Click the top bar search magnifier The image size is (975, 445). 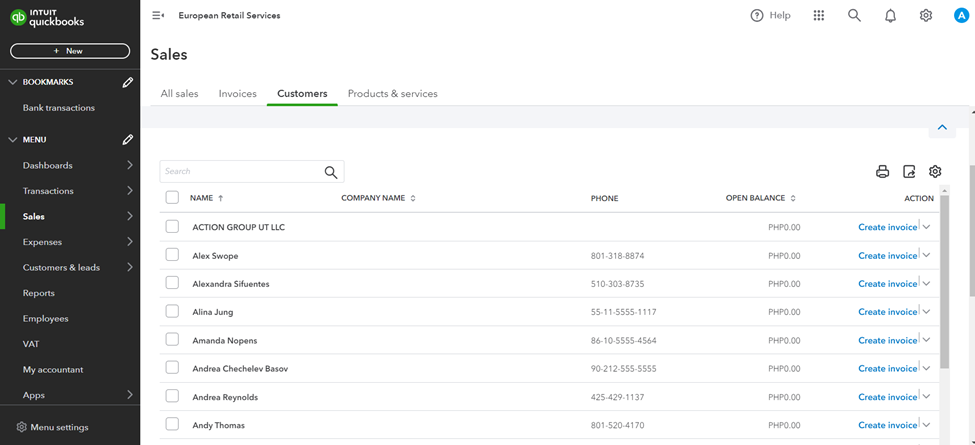coord(854,16)
